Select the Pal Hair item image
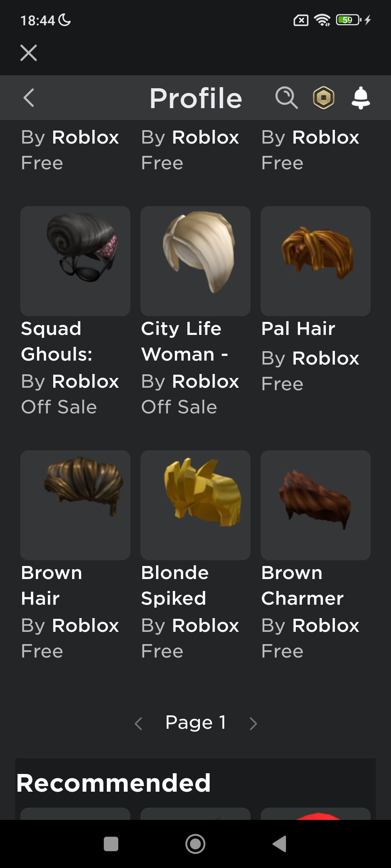Screen dimensions: 391x868 point(316,261)
